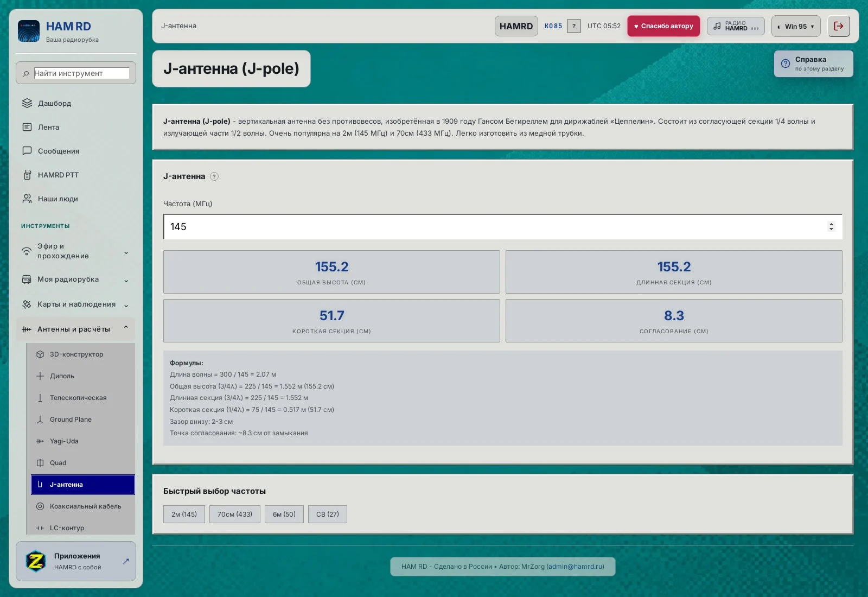Image resolution: width=868 pixels, height=597 pixels.
Task: Click the frequency field stepper arrows
Action: click(x=831, y=227)
